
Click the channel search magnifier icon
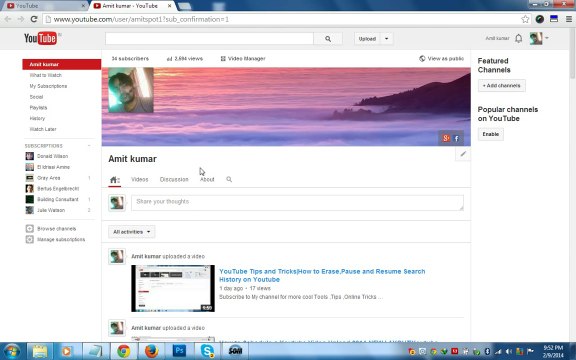(229, 179)
